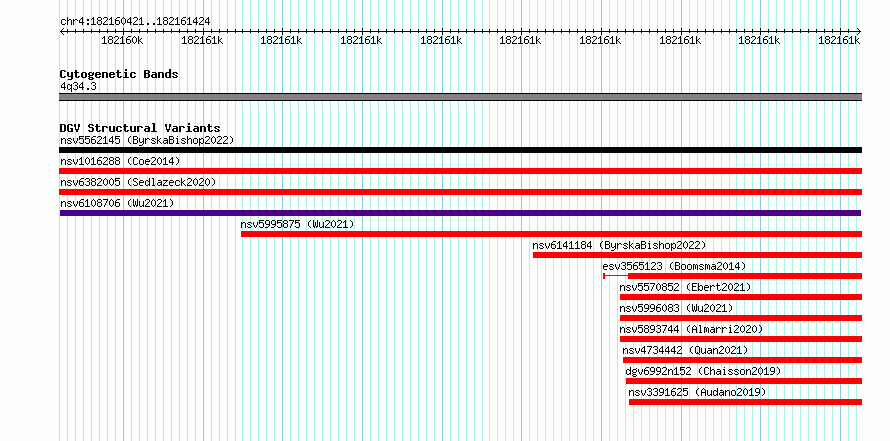
Task: Select the red nsv5570852 Ebert2021 bar
Action: click(x=741, y=297)
